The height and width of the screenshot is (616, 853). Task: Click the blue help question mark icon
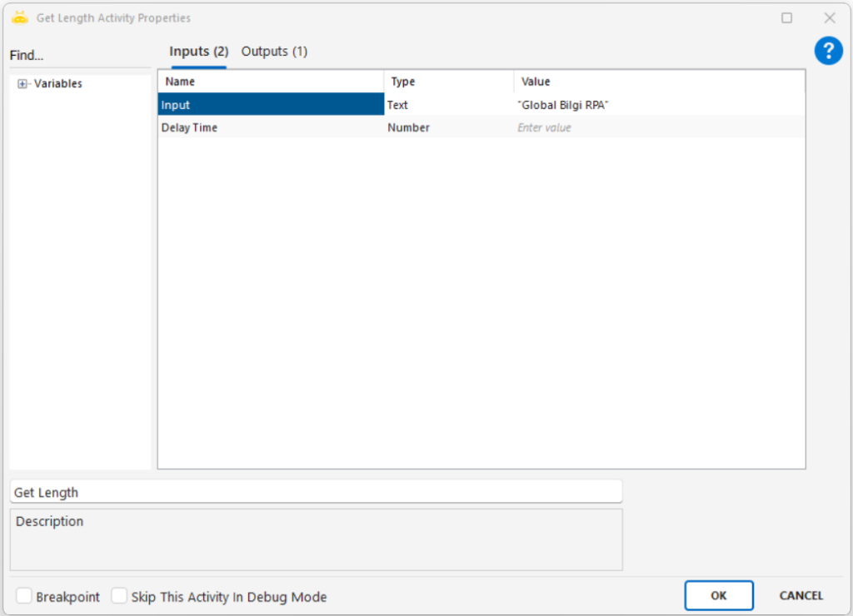pos(828,51)
